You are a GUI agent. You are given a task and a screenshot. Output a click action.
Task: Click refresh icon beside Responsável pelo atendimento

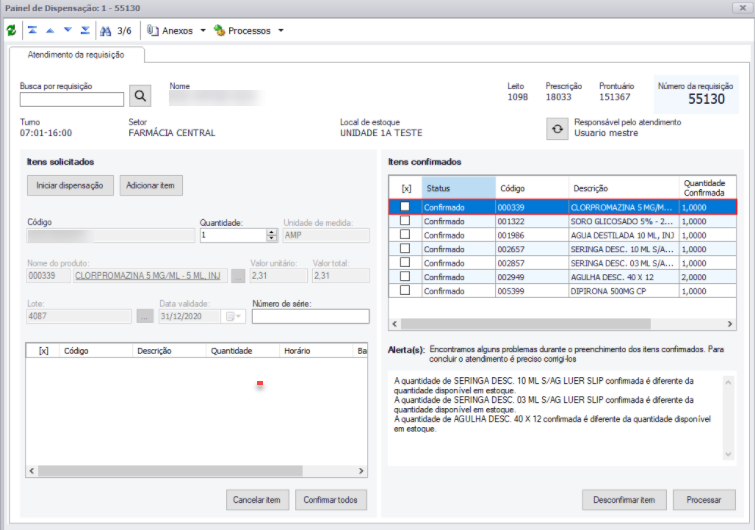557,129
